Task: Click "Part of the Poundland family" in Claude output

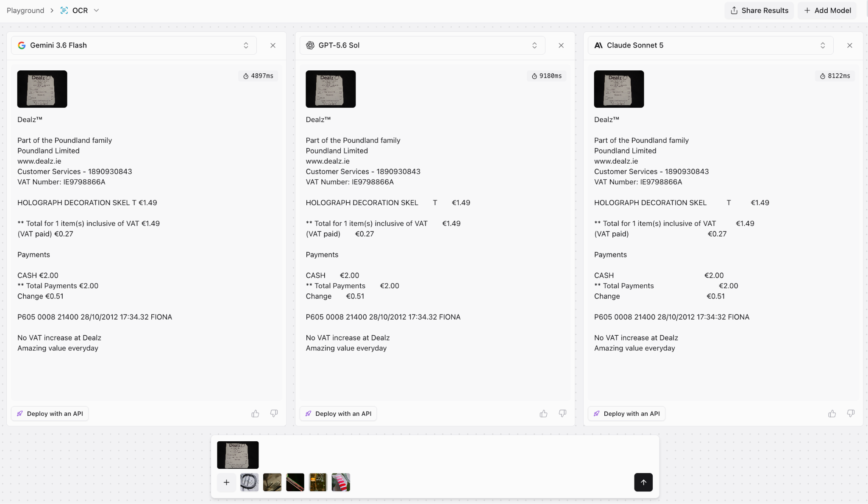Action: point(641,140)
